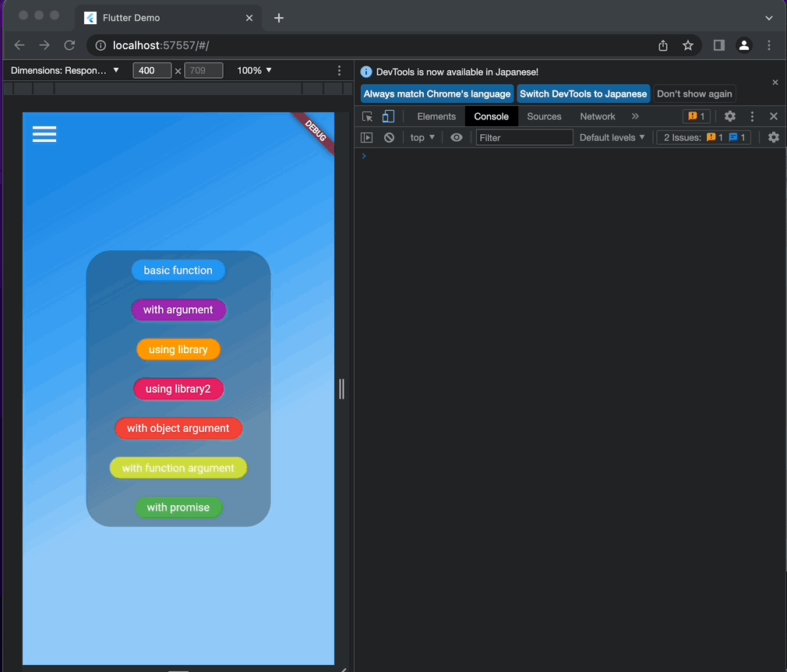Screen dimensions: 787x672
Task: Open device toolbar more options
Action: coord(339,70)
